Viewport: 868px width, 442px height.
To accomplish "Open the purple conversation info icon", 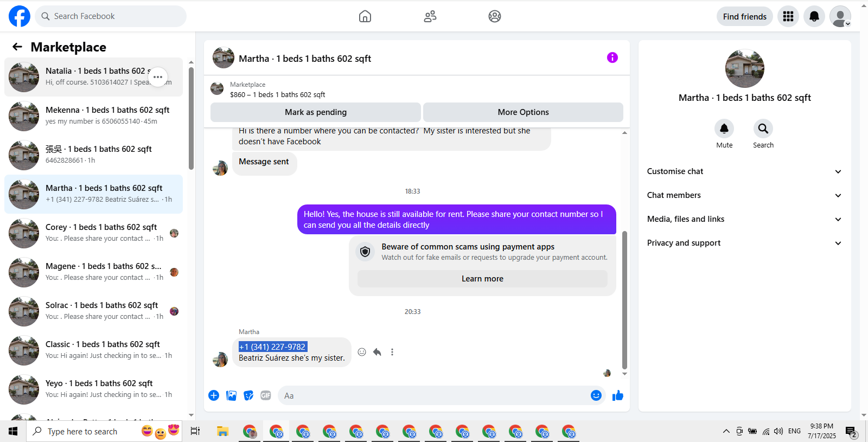I will pyautogui.click(x=612, y=57).
